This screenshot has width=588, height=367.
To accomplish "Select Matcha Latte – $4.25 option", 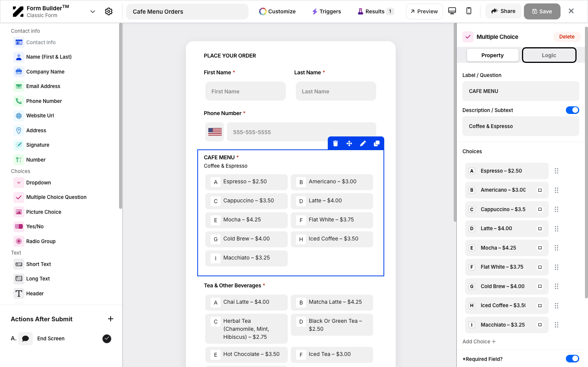I will coord(332,303).
